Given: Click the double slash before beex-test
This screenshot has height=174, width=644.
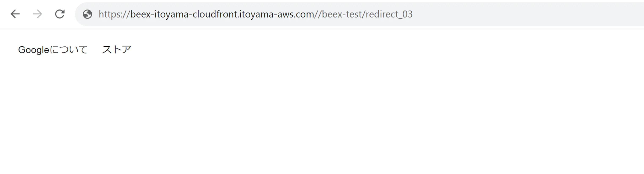Looking at the screenshot, I should click(x=318, y=14).
